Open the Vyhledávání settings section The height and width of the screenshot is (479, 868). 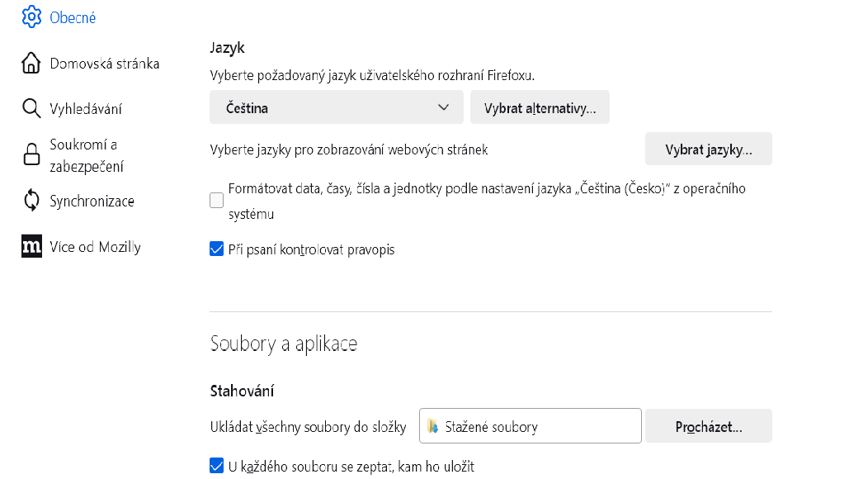coord(86,109)
